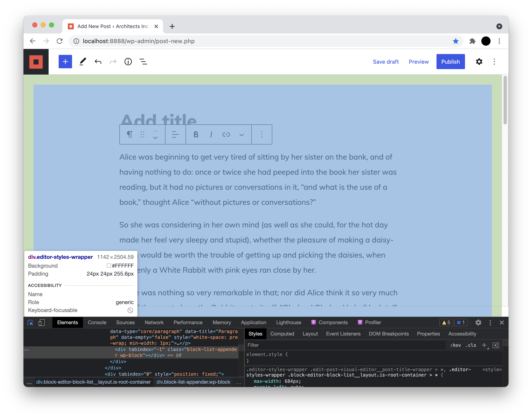Open the paragraph block transform dropdown

130,134
